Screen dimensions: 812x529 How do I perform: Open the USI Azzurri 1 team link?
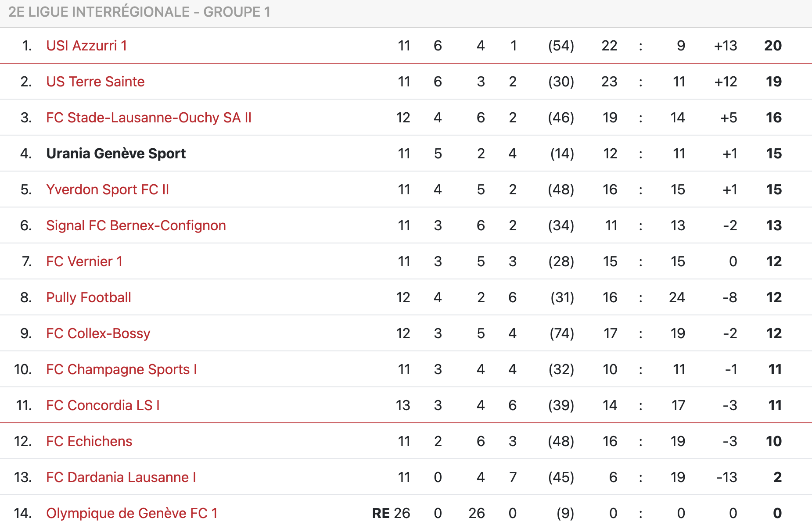click(x=86, y=46)
